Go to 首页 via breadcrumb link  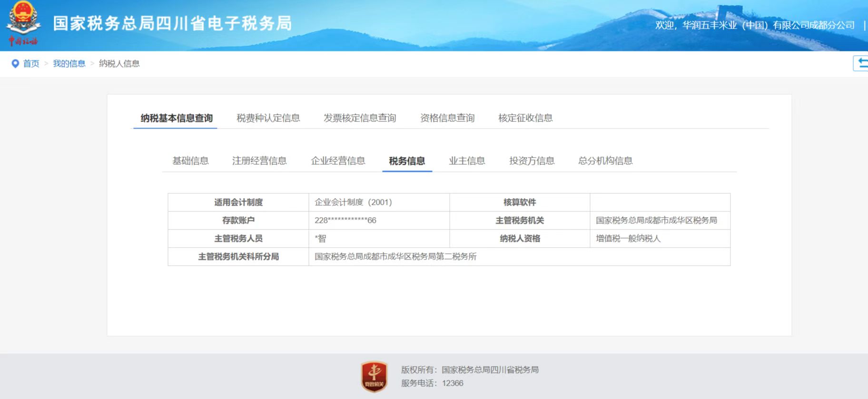pos(31,64)
